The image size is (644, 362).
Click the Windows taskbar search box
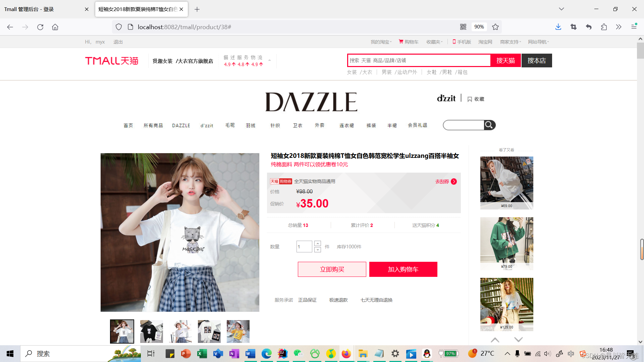click(x=80, y=354)
